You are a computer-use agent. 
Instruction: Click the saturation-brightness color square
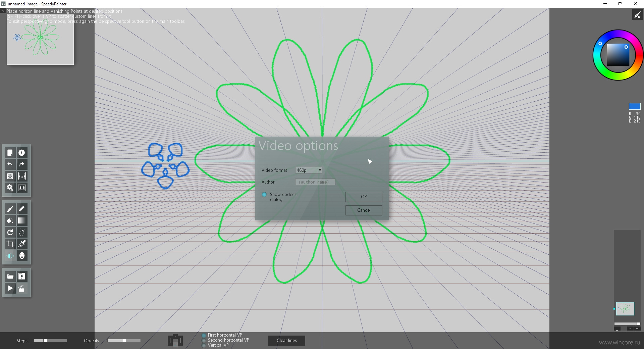[x=618, y=55]
